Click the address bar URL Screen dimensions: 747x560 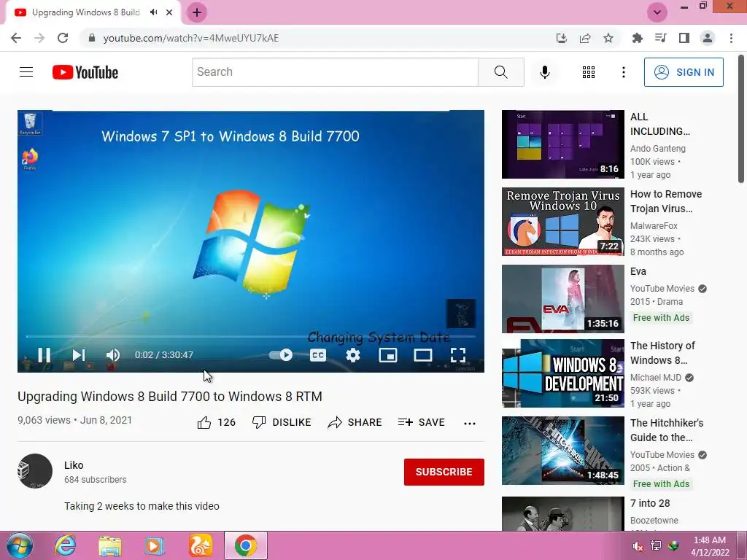click(191, 38)
